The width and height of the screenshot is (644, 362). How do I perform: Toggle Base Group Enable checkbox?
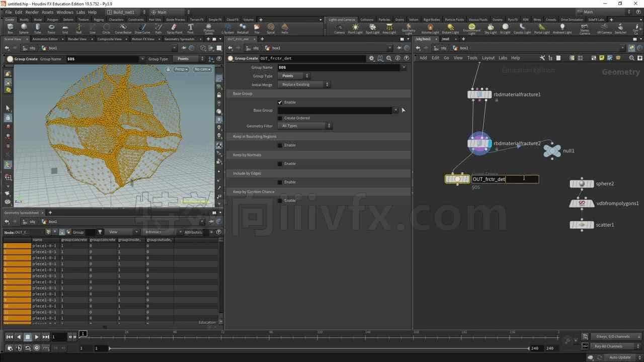pos(280,102)
